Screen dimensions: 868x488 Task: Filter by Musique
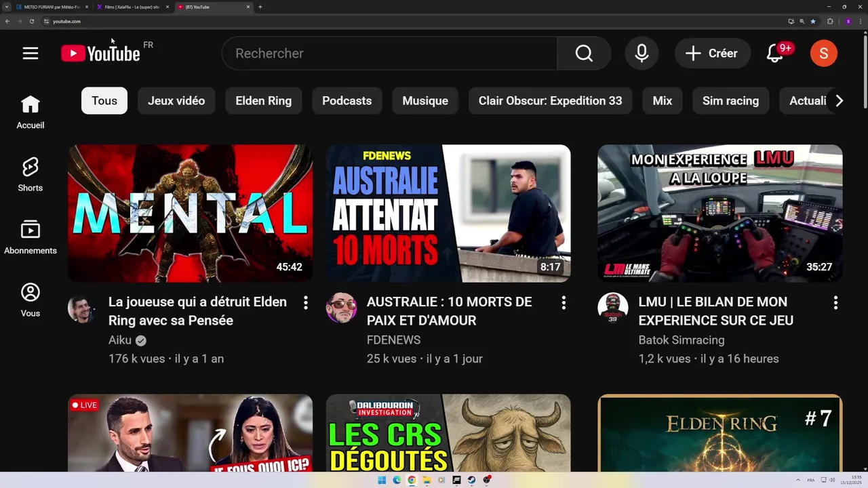tap(425, 101)
